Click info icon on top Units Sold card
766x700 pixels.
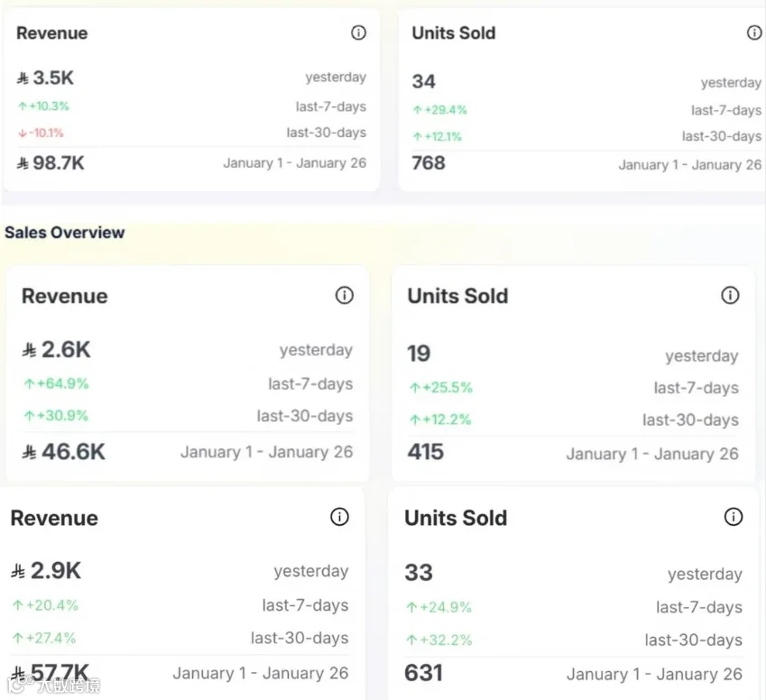[x=754, y=32]
